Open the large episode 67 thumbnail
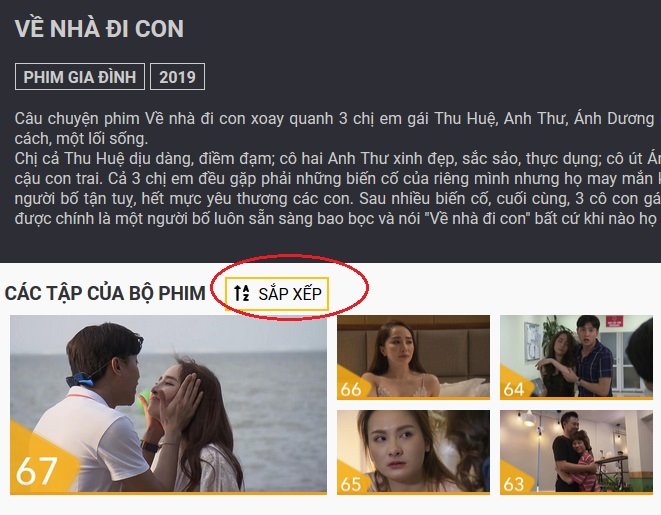The image size is (661, 515). click(x=168, y=405)
